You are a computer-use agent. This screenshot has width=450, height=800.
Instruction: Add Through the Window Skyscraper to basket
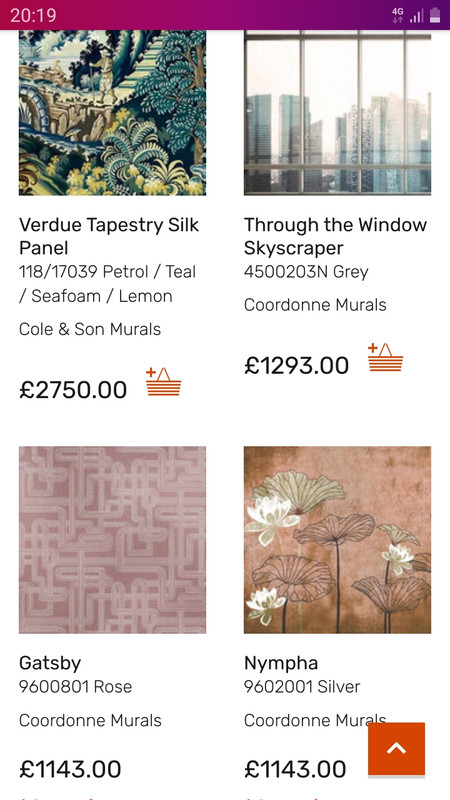(x=385, y=357)
